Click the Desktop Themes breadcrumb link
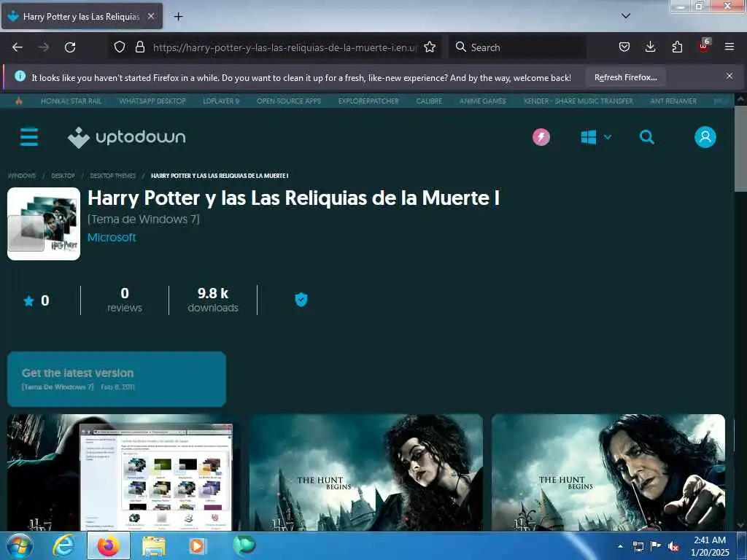Image resolution: width=747 pixels, height=560 pixels. point(113,176)
